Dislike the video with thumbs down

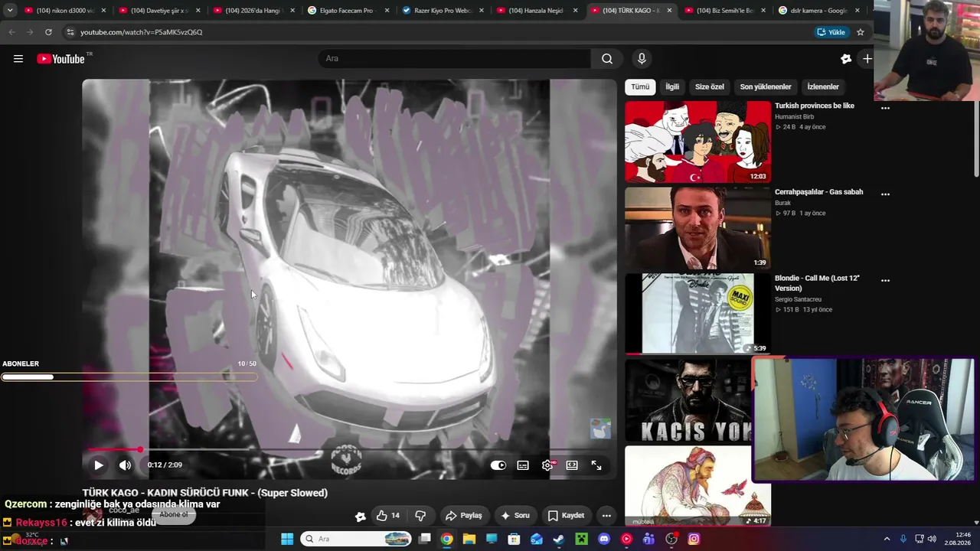click(x=420, y=516)
